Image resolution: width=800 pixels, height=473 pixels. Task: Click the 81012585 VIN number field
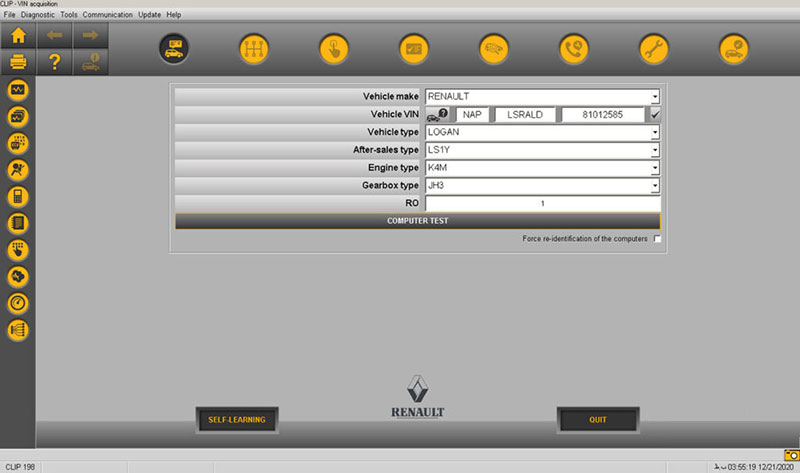pyautogui.click(x=603, y=115)
